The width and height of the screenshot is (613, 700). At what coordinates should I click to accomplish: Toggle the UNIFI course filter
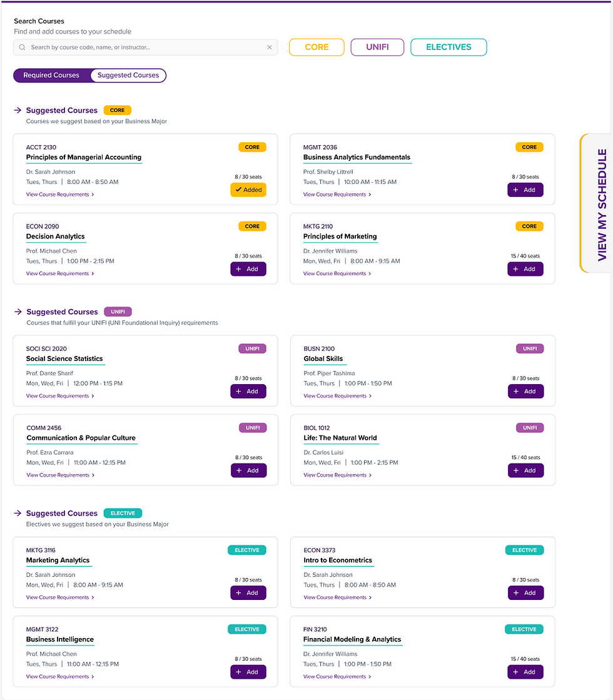(x=377, y=47)
